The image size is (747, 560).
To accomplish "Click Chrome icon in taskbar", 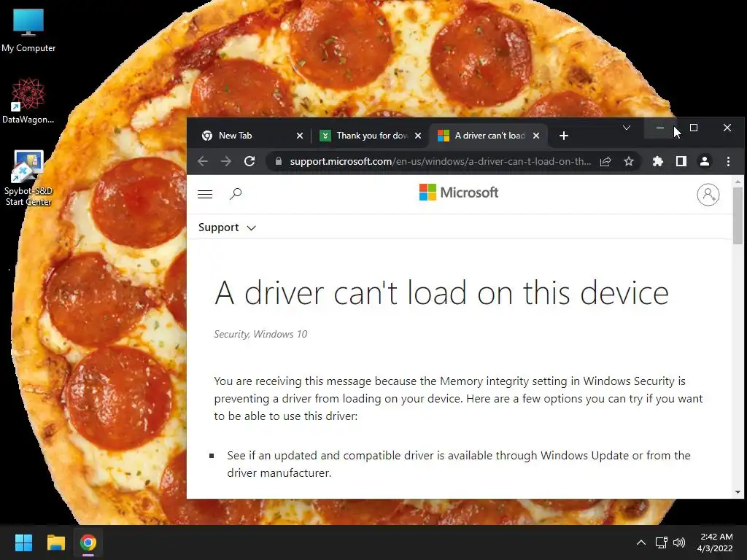I will click(88, 542).
